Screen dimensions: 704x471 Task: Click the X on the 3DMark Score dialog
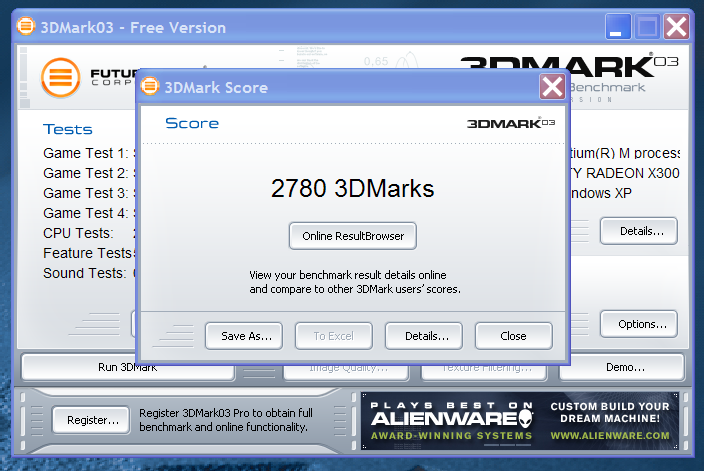552,87
